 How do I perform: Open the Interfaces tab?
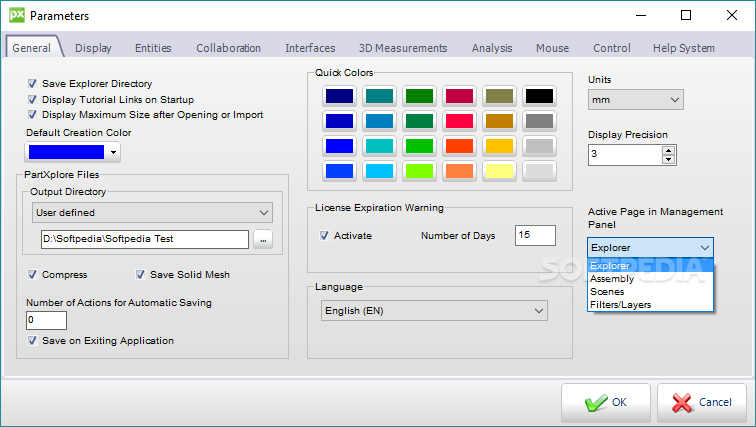310,48
